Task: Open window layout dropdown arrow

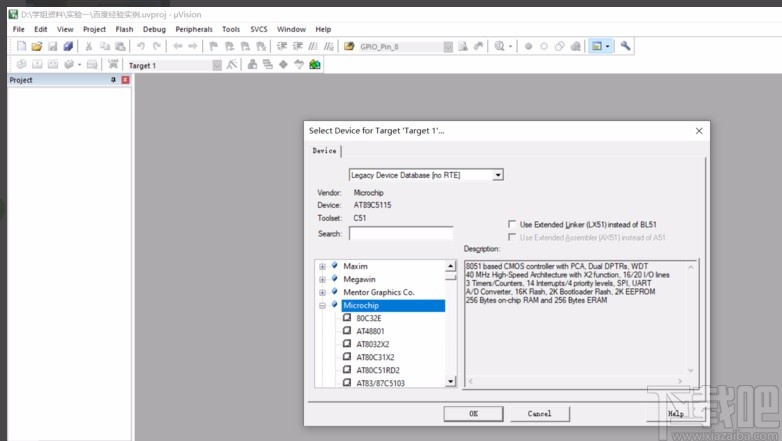Action: coord(607,46)
